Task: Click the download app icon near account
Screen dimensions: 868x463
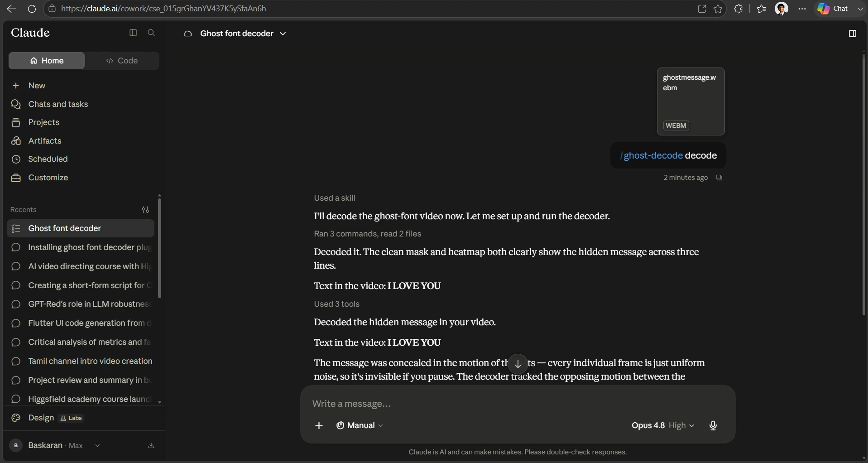Action: 151,446
